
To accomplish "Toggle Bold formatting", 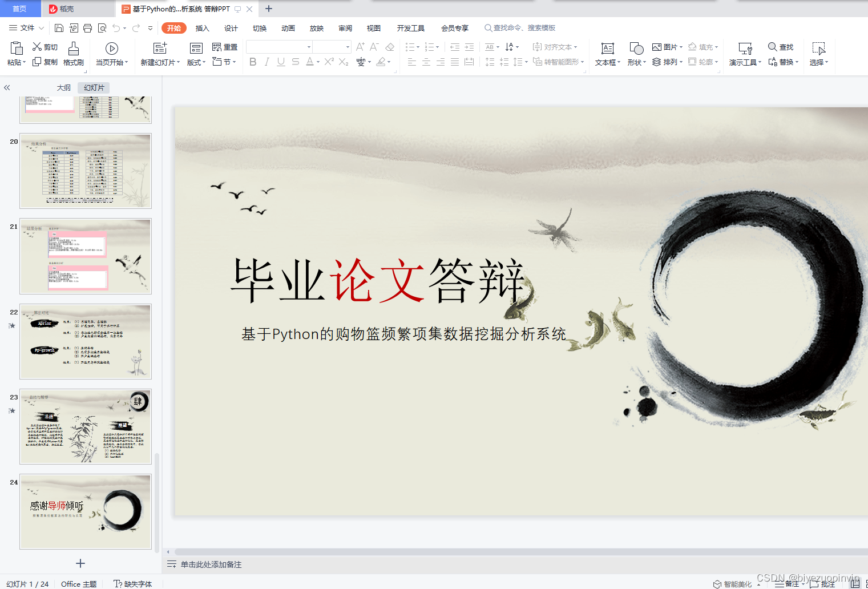I will (x=253, y=62).
